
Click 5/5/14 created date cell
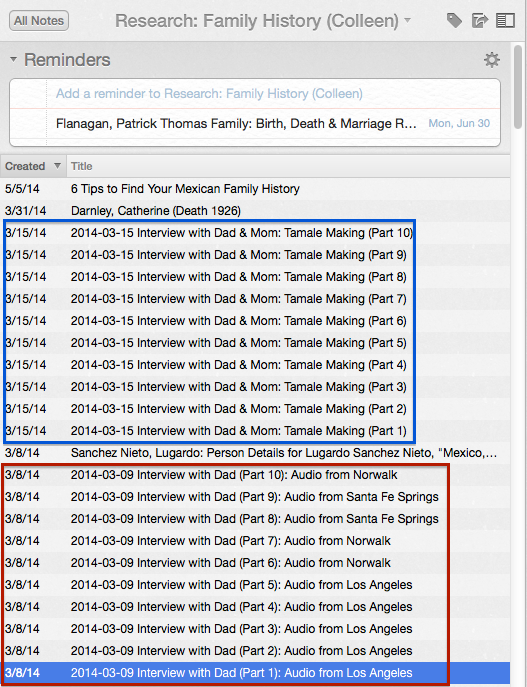(22, 189)
